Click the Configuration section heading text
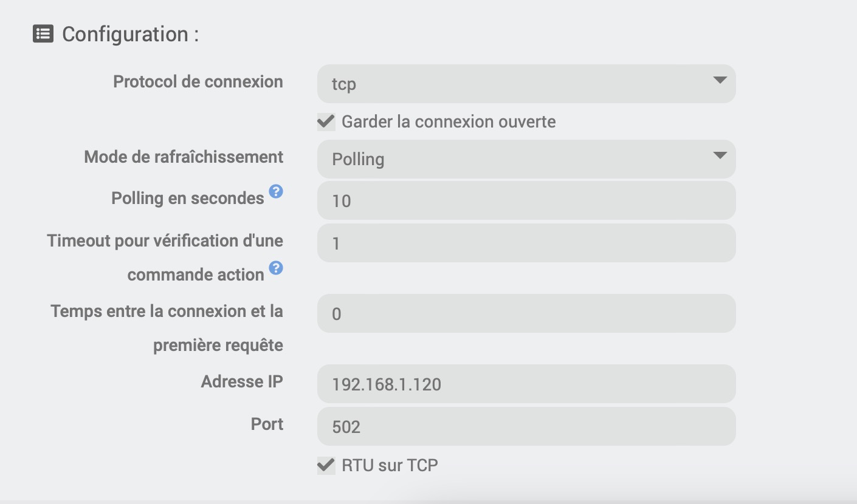The width and height of the screenshot is (857, 504). [x=130, y=35]
